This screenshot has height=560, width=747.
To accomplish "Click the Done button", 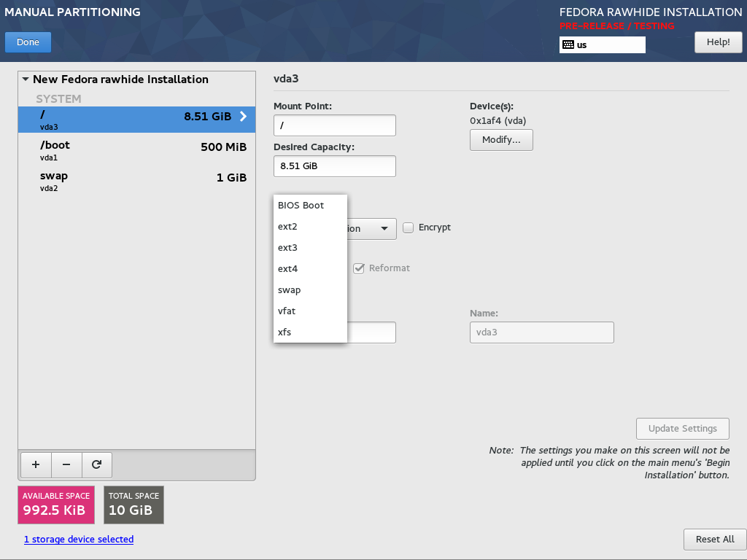I will 28,42.
